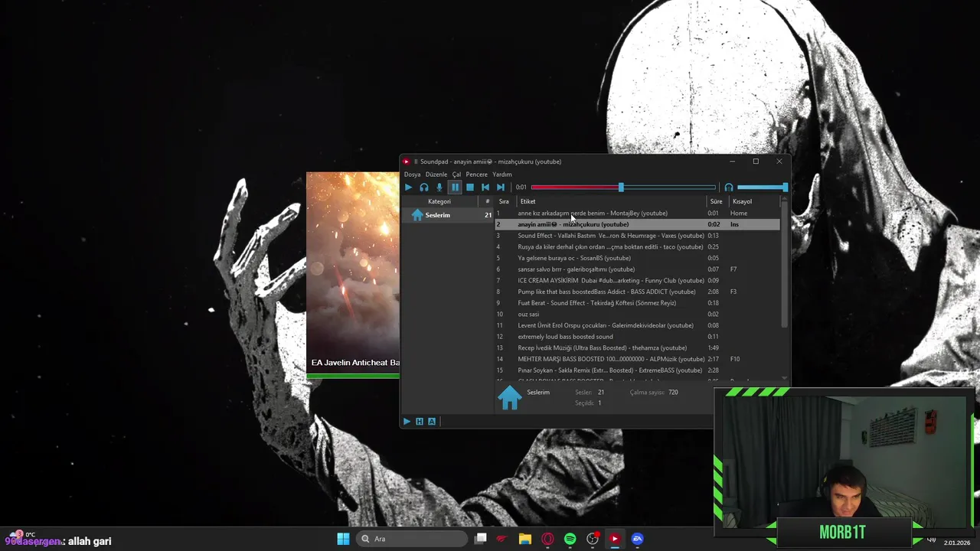Click the Soundpad title bar app icon
Screen dimensions: 980x551
tap(407, 161)
